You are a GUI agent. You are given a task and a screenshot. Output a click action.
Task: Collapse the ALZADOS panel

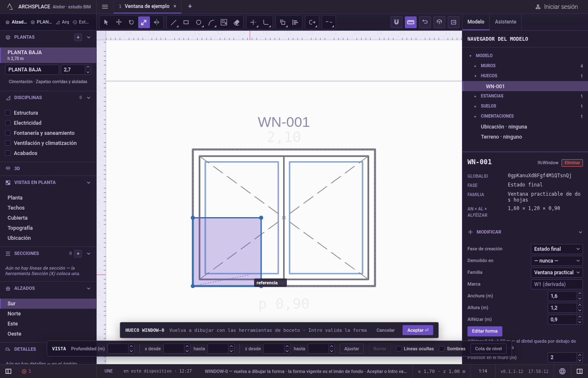tap(89, 289)
